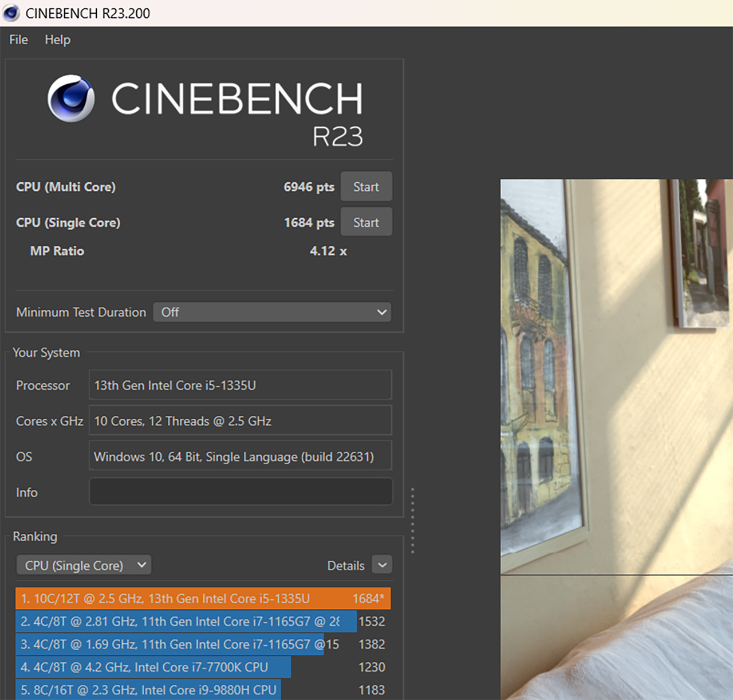Click the chevron arrow of the Off dropdown
The image size is (733, 700).
pyautogui.click(x=382, y=312)
